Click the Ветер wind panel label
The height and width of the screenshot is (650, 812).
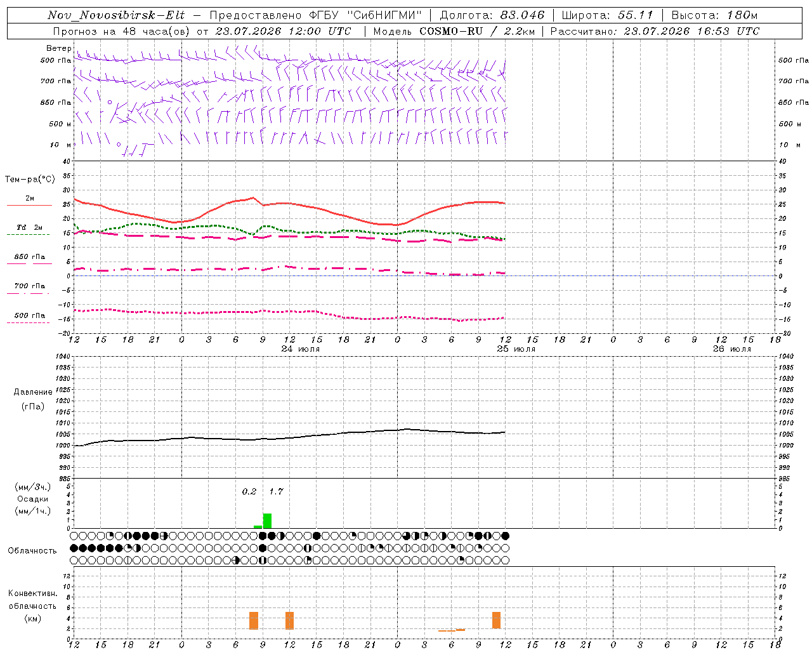click(58, 48)
